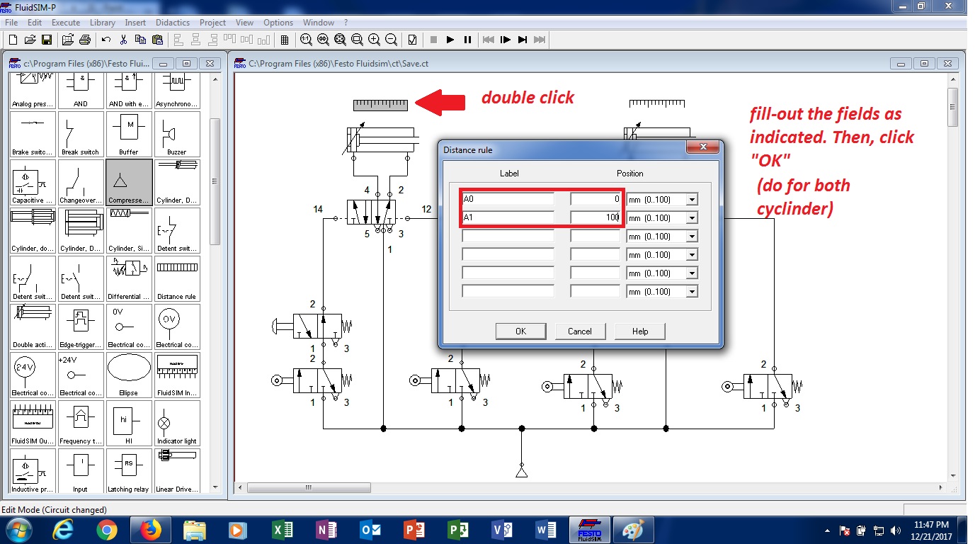Select the Differential pressure switch library component
The height and width of the screenshot is (544, 980).
click(x=129, y=278)
